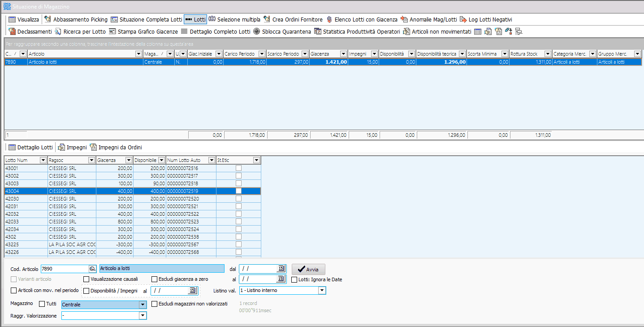The image size is (644, 327).
Task: Open Abbassamento Picking
Action: coord(76,20)
